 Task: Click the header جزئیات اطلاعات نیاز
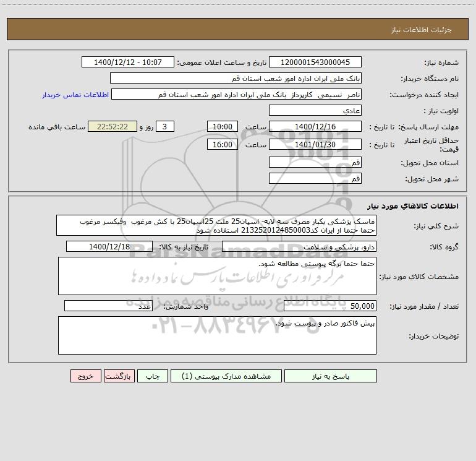422,30
